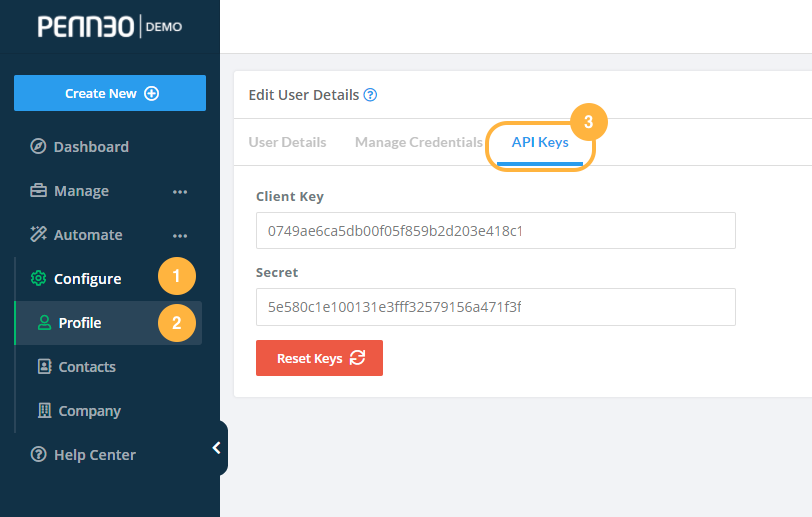812x517 pixels.
Task: Click the Reset Keys button
Action: tap(320, 358)
